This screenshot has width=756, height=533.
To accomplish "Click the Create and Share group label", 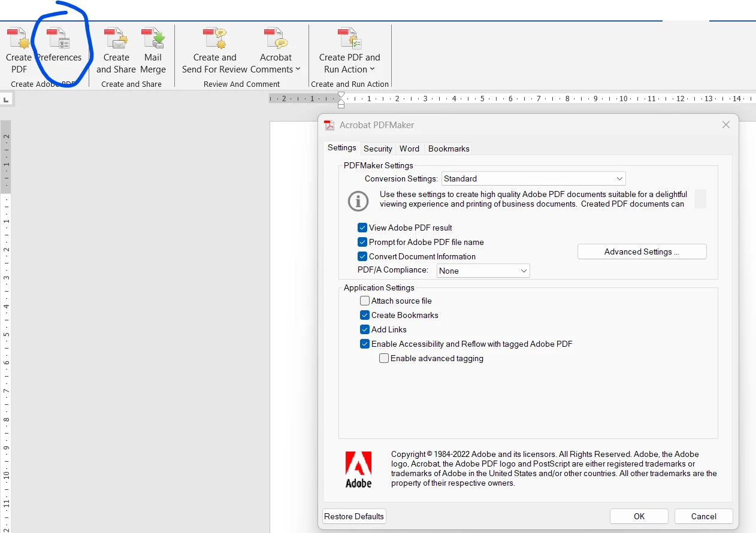I will pos(131,84).
